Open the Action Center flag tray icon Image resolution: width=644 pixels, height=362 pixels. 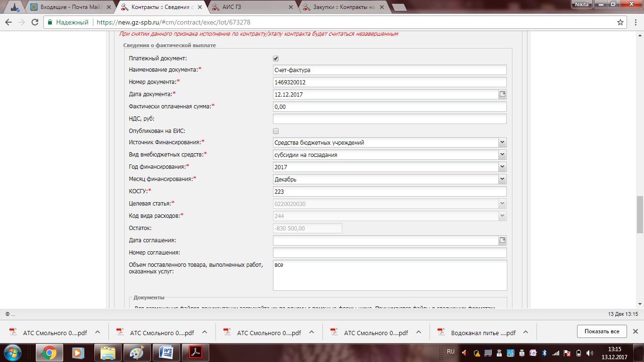tap(567, 353)
